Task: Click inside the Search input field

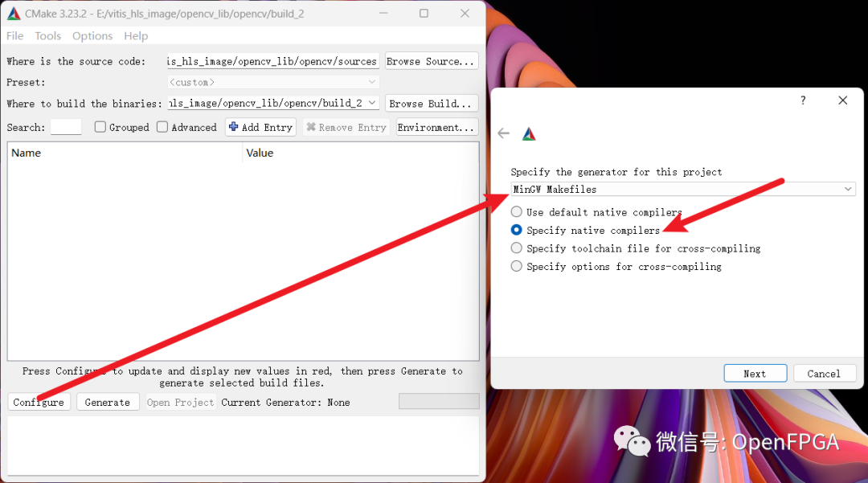Action: [x=65, y=126]
